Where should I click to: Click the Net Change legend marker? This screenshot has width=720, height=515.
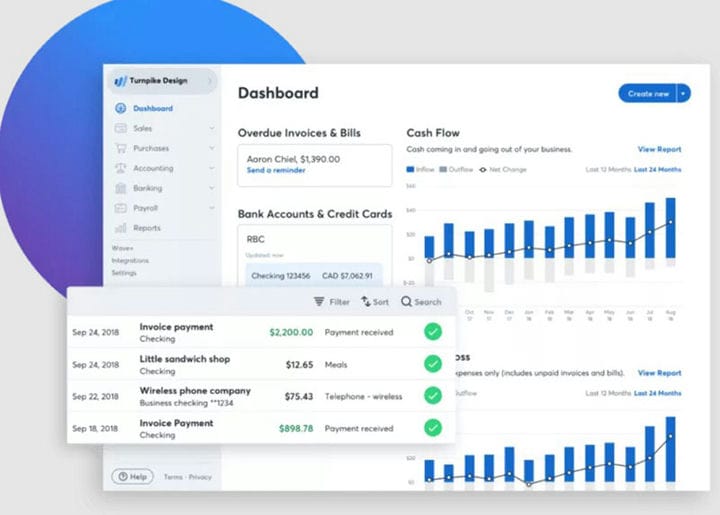click(x=483, y=170)
